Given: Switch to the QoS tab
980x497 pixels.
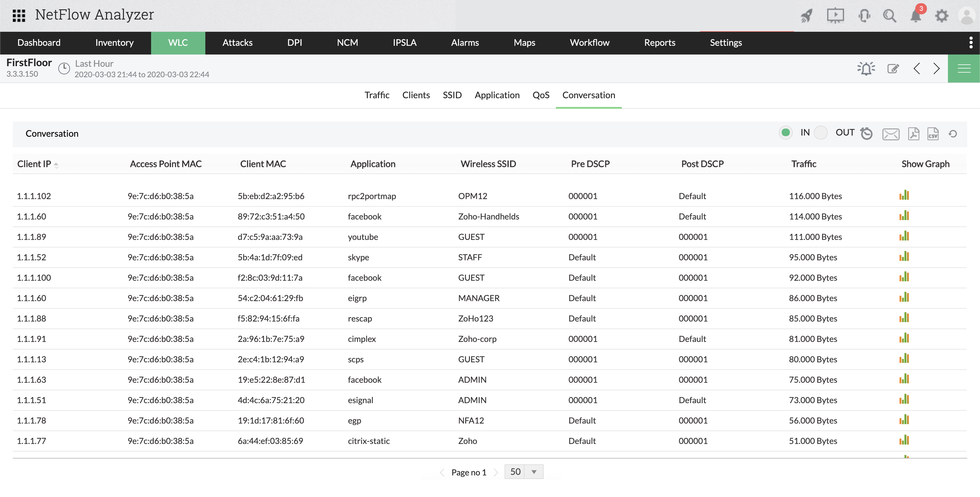Looking at the screenshot, I should (x=540, y=95).
